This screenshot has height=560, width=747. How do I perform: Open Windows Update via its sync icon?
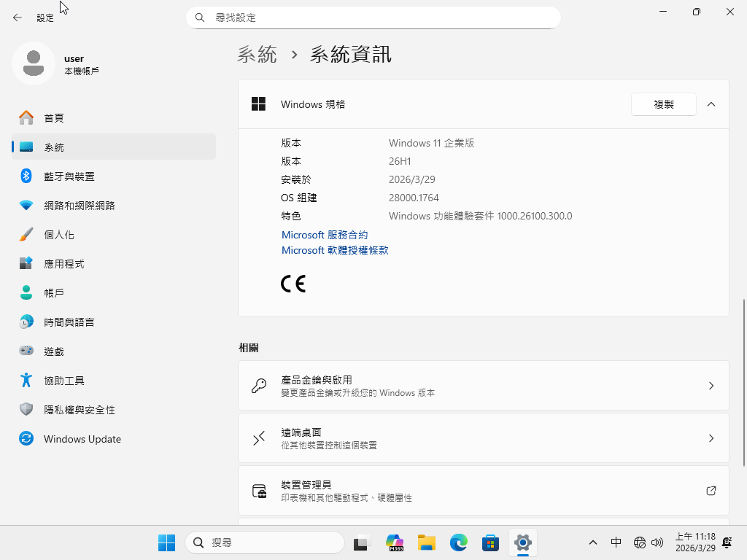26,439
